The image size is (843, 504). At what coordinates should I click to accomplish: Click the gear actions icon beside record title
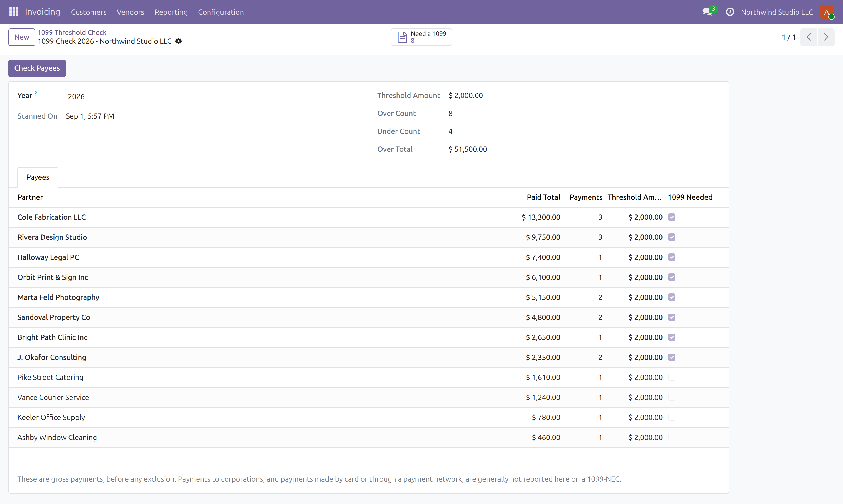click(179, 41)
